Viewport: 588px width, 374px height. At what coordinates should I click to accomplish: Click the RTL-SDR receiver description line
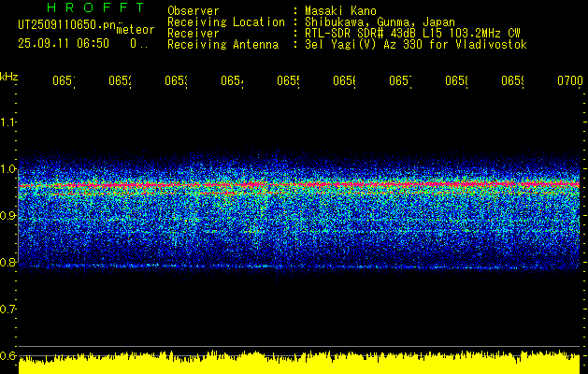click(x=412, y=34)
